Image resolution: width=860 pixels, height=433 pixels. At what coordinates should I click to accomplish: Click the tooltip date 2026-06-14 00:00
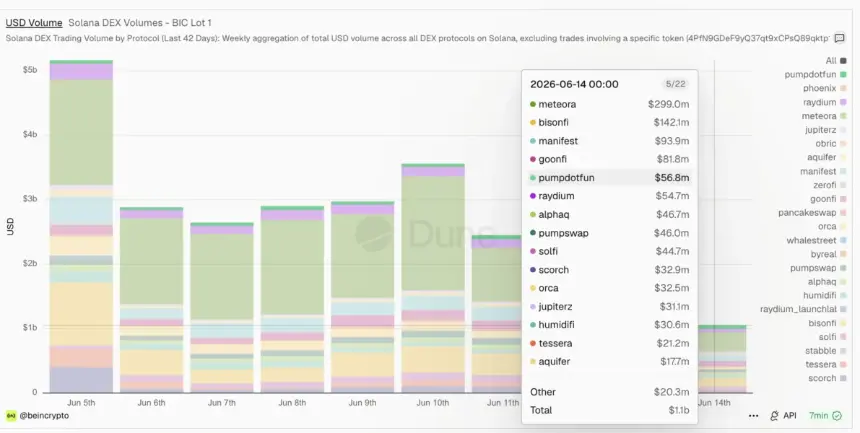point(574,84)
